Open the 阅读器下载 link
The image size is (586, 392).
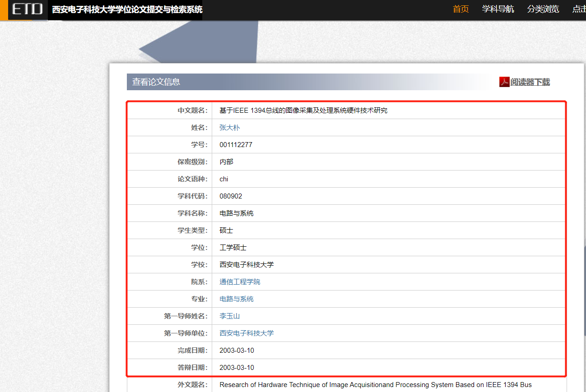[530, 82]
